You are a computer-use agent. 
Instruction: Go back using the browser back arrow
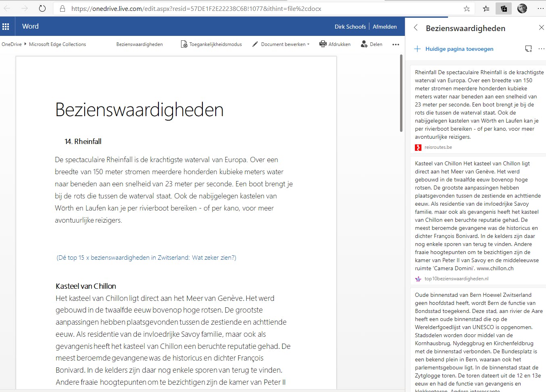click(7, 8)
